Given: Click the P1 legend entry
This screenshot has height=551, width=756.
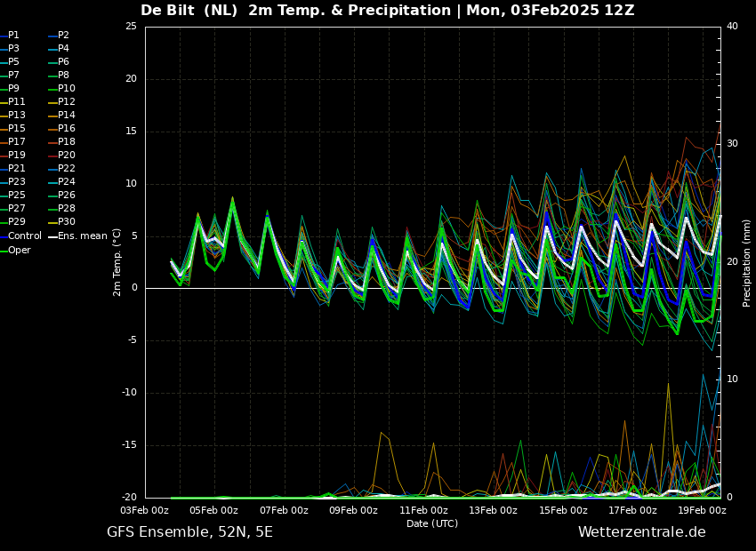Looking at the screenshot, I should [x=13, y=35].
